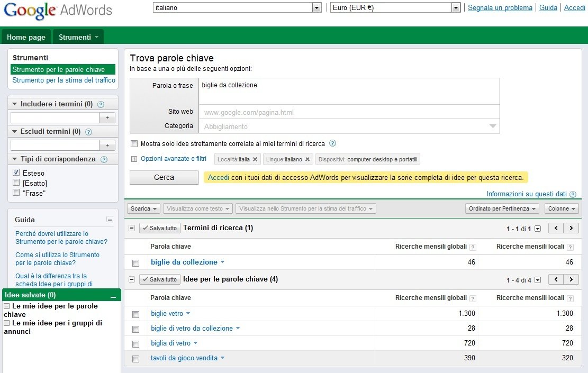The image size is (588, 373).
Task: Open the Categoria dropdown
Action: (x=349, y=126)
